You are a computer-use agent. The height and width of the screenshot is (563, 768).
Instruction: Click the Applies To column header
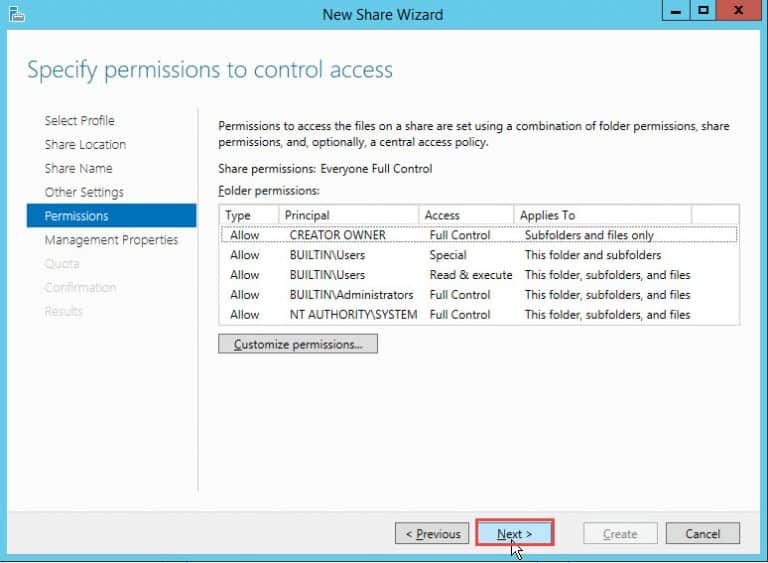tap(600, 215)
